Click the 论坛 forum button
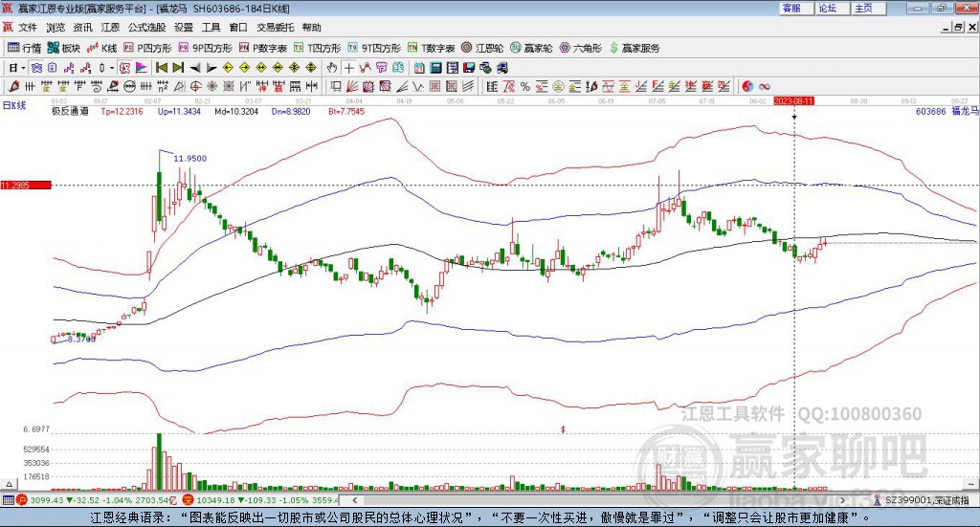 (832, 8)
